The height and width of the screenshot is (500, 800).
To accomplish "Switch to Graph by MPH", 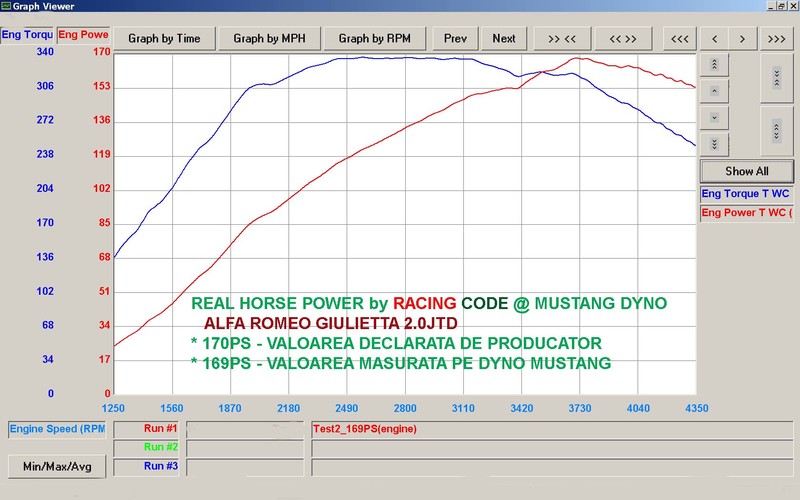I will coord(269,39).
